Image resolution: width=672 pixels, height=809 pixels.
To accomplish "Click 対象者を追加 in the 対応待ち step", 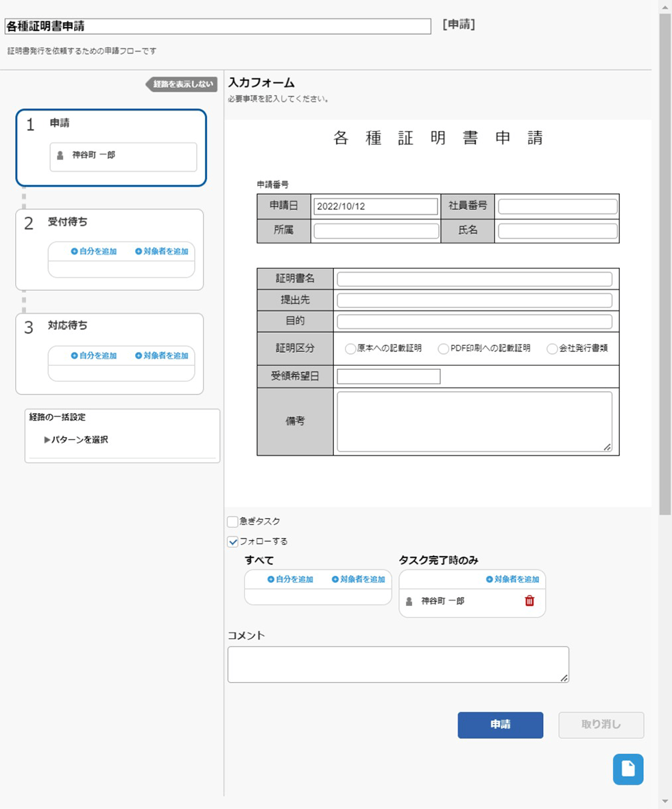I will 162,356.
